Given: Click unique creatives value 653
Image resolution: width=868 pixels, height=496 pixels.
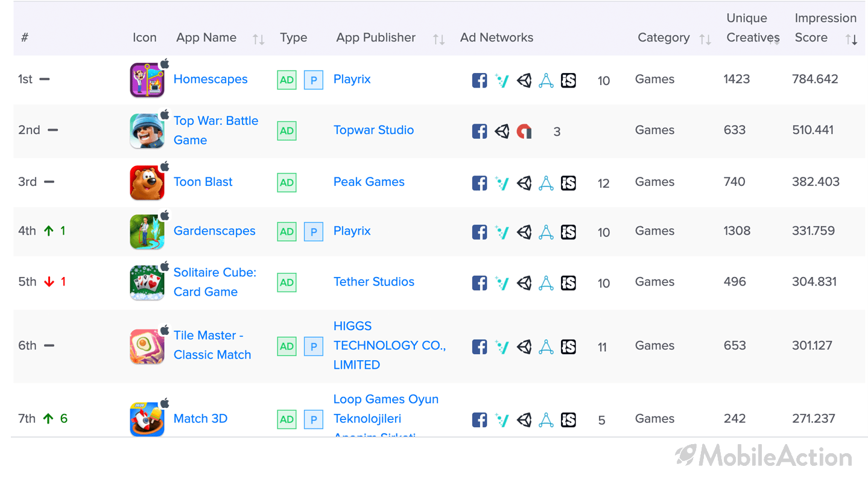Looking at the screenshot, I should [x=735, y=345].
